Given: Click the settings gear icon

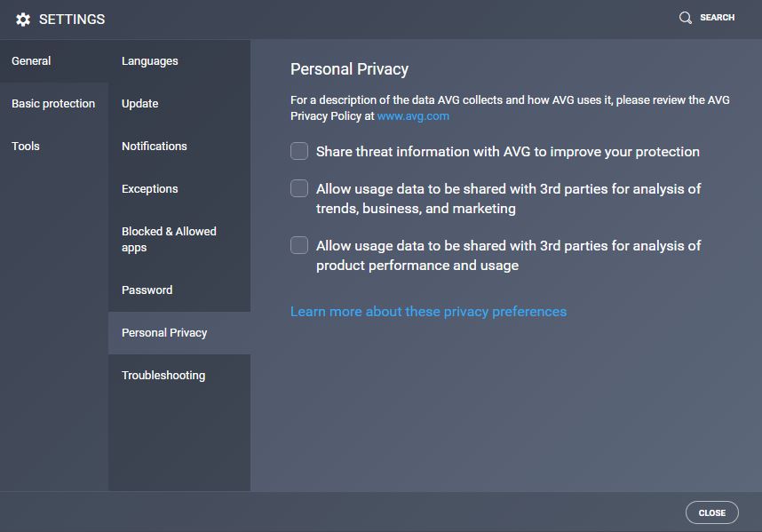Looking at the screenshot, I should [x=23, y=20].
